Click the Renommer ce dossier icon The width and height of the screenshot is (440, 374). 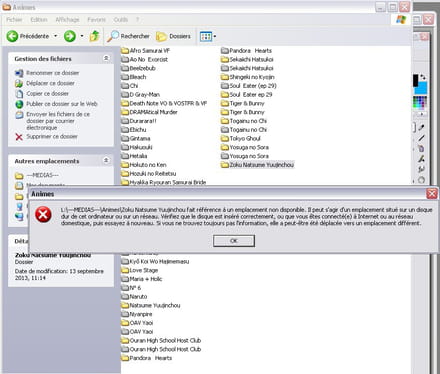point(19,73)
